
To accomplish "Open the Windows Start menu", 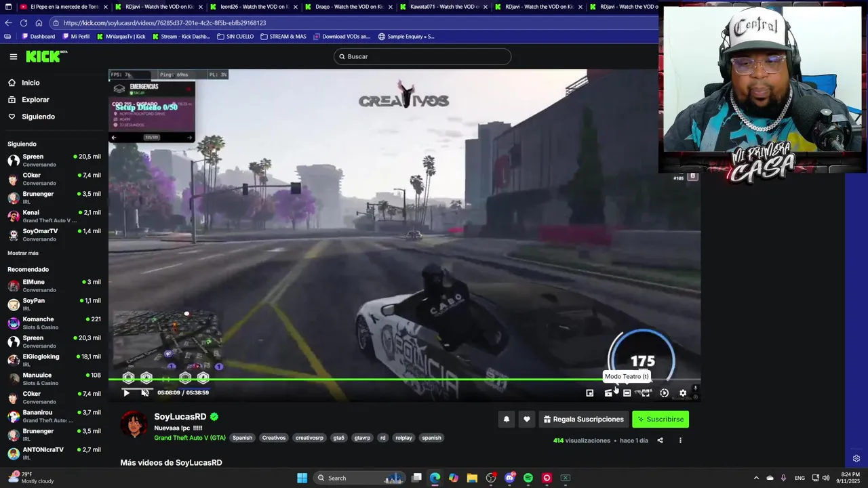I will [302, 478].
